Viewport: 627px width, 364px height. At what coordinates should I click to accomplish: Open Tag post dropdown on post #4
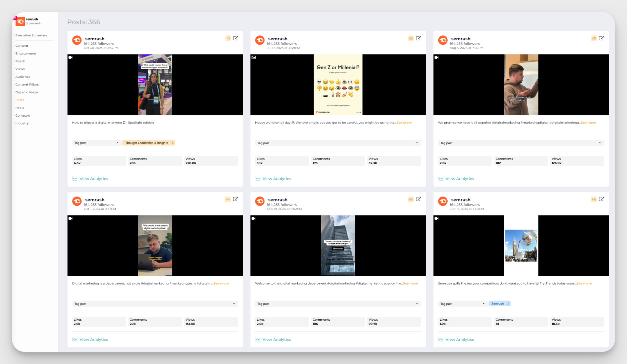pyautogui.click(x=155, y=304)
